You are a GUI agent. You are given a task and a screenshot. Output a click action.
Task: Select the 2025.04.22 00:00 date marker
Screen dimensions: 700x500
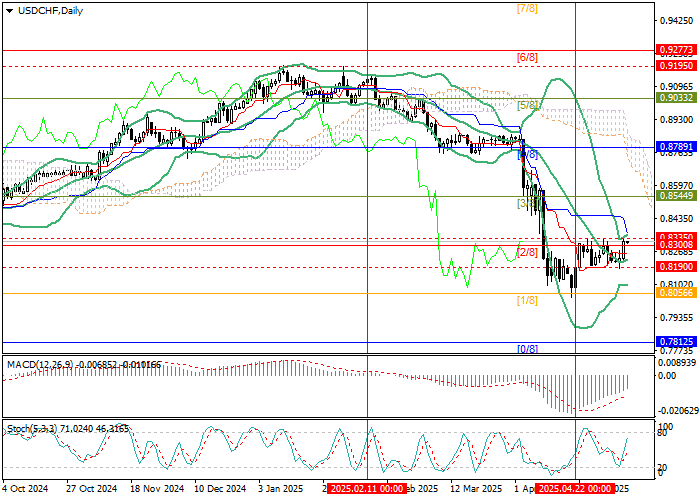coord(575,490)
